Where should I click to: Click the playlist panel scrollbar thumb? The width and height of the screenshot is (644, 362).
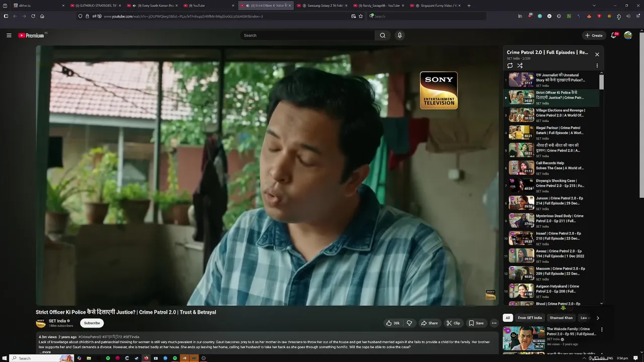[x=601, y=81]
